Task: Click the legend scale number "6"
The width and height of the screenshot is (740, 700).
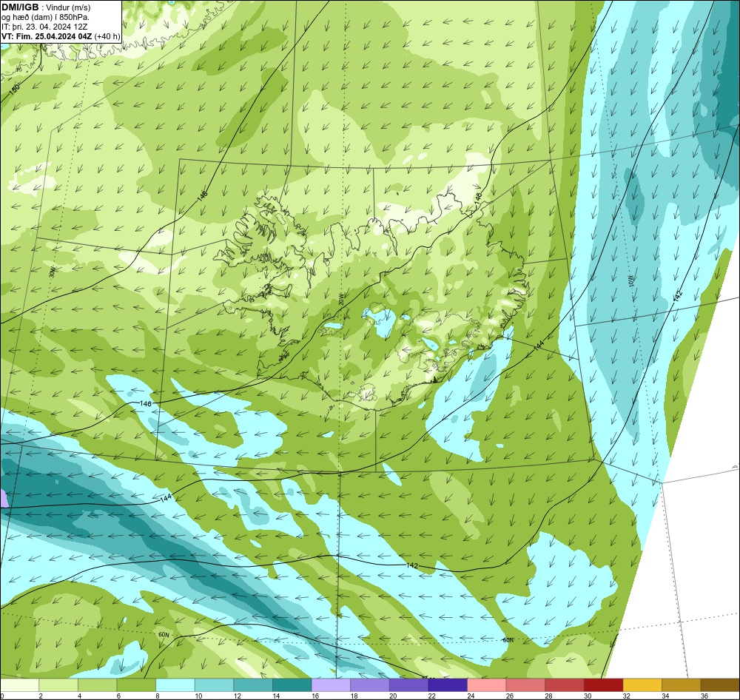Action: click(118, 696)
